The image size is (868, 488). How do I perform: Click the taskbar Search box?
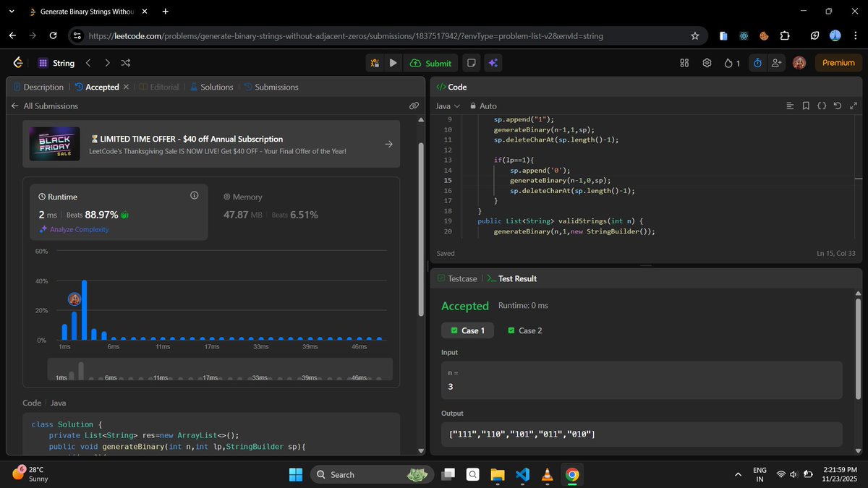coord(373,474)
